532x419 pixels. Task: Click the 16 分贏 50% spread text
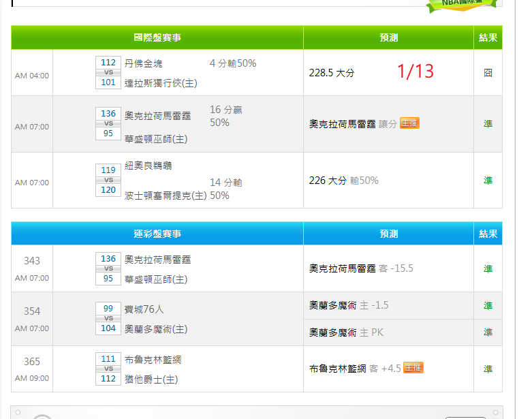coord(226,116)
